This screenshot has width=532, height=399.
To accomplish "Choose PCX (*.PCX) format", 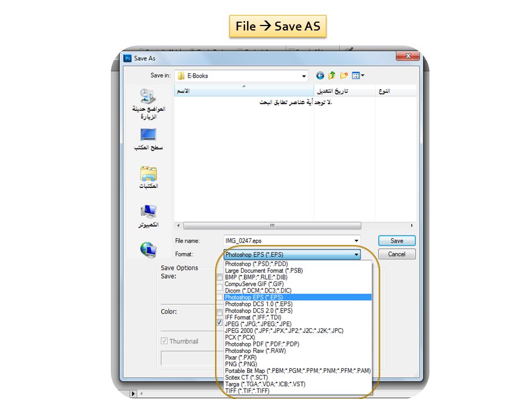I will pos(298,337).
